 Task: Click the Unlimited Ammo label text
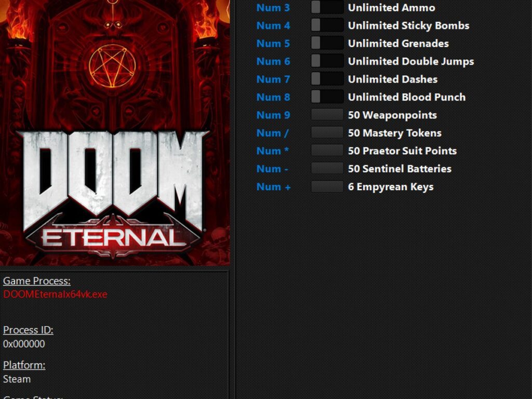coord(392,7)
